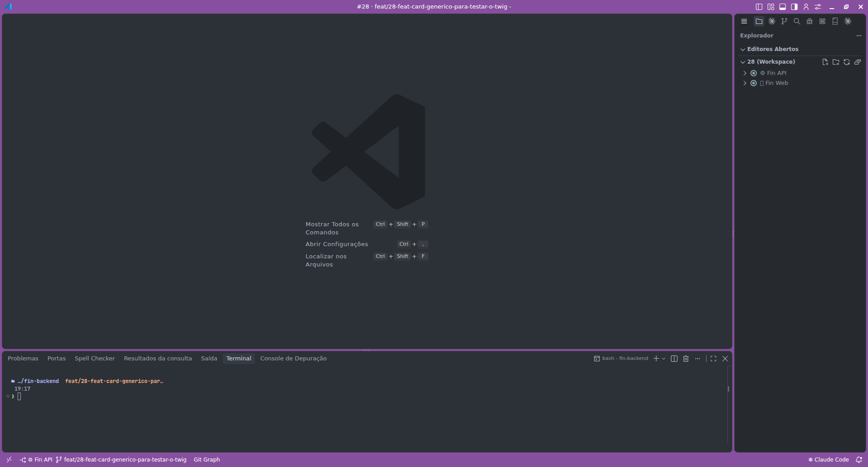This screenshot has height=467, width=868.
Task: Click bash - fin-backend terminal label
Action: coord(621,359)
